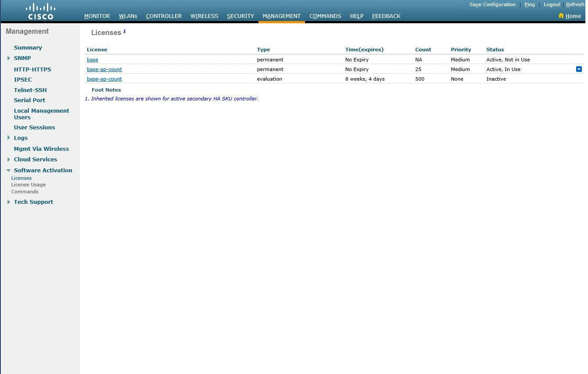
Task: Open the COMMANDS tab
Action: [x=325, y=16]
